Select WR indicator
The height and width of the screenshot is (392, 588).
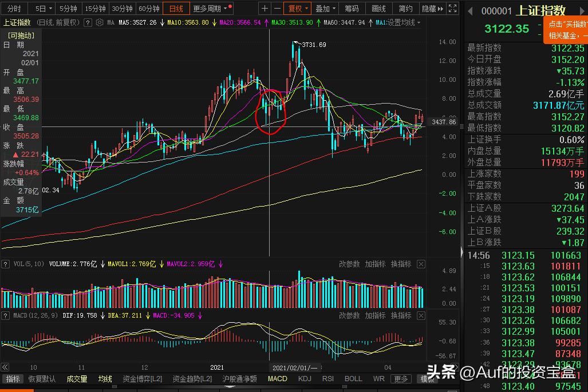tap(379, 379)
